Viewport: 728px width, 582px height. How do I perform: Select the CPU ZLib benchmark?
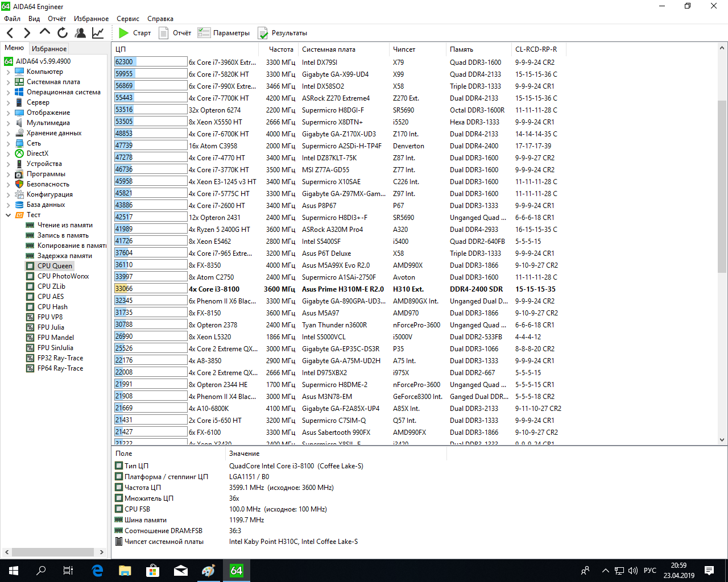click(51, 286)
